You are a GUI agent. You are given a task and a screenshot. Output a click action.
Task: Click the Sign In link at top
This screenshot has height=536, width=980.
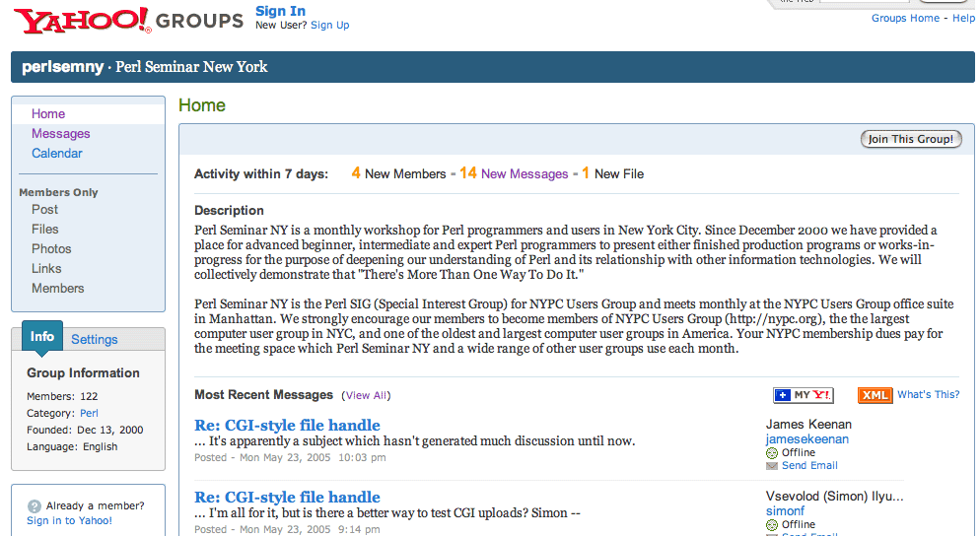pos(280,11)
